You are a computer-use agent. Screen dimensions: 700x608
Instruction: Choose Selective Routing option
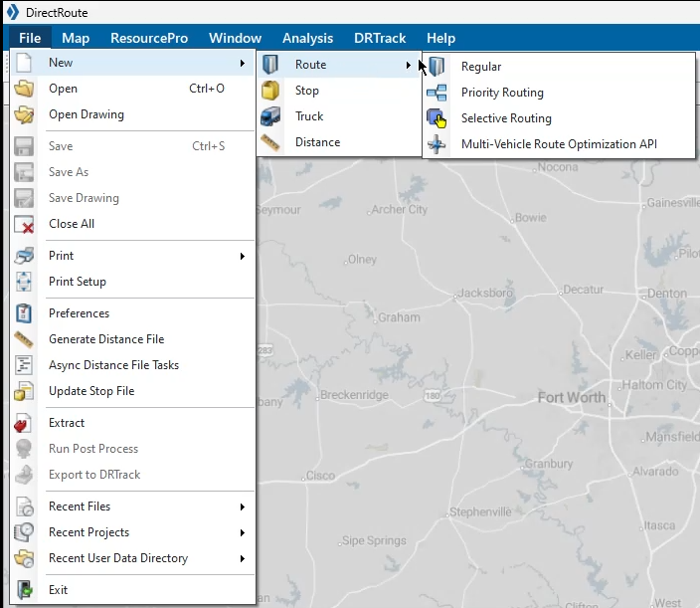click(x=559, y=118)
